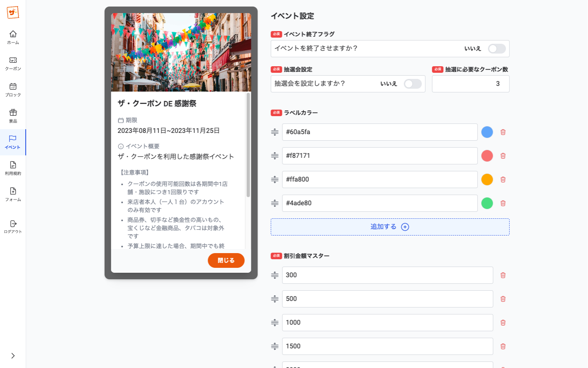Click the 閉じる button in the preview
Screen dimensions: 588x368
(x=226, y=260)
